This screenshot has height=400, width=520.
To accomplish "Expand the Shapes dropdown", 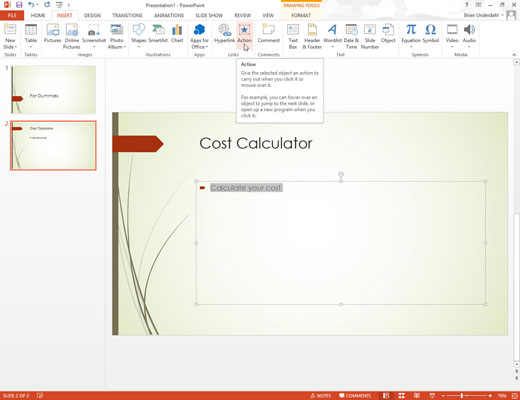I will click(x=139, y=46).
